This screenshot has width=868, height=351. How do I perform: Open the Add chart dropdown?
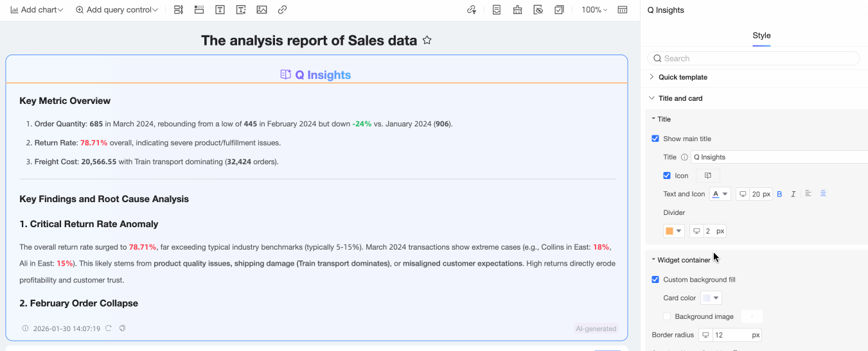[x=37, y=10]
